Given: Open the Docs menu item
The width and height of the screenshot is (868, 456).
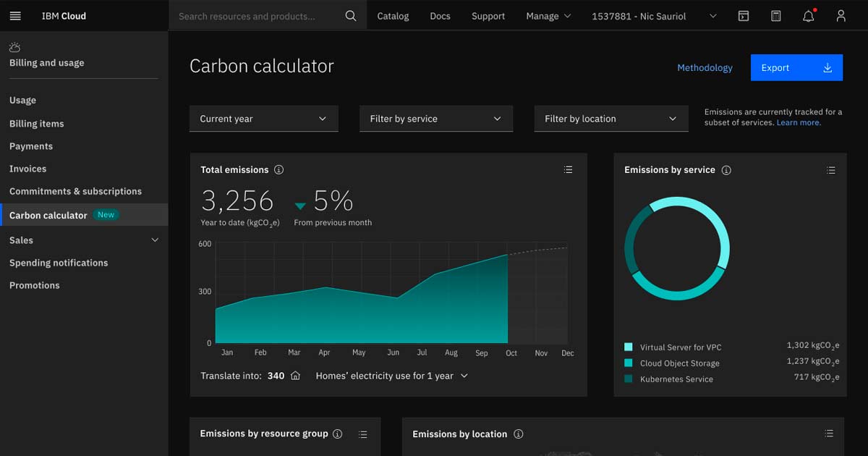Looking at the screenshot, I should pyautogui.click(x=440, y=16).
